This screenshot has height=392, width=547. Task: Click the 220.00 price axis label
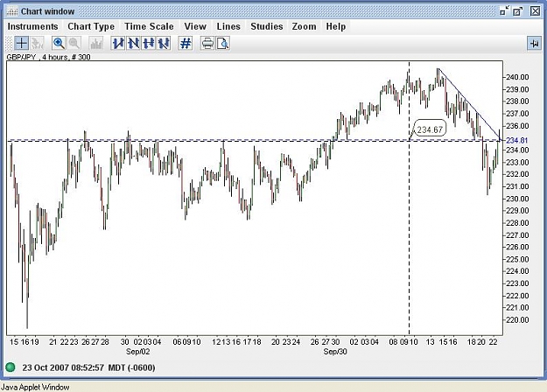(x=517, y=319)
